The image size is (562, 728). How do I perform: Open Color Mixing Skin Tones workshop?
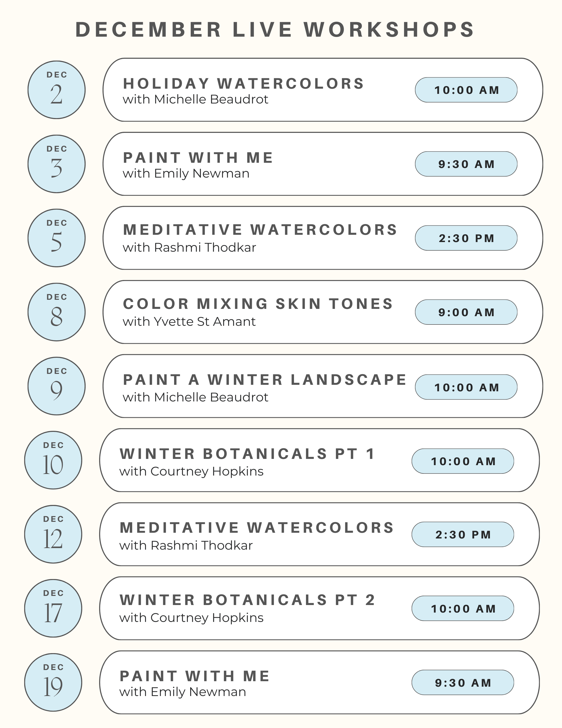click(258, 304)
